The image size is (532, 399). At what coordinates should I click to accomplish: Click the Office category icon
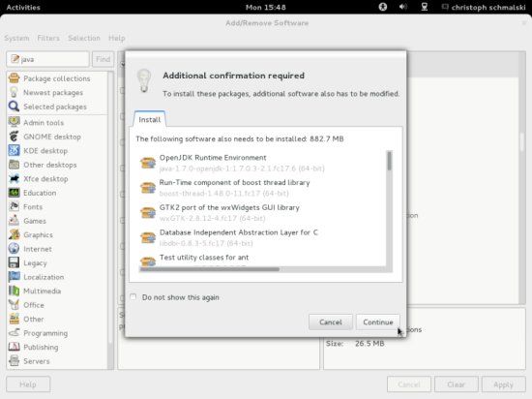coord(14,305)
